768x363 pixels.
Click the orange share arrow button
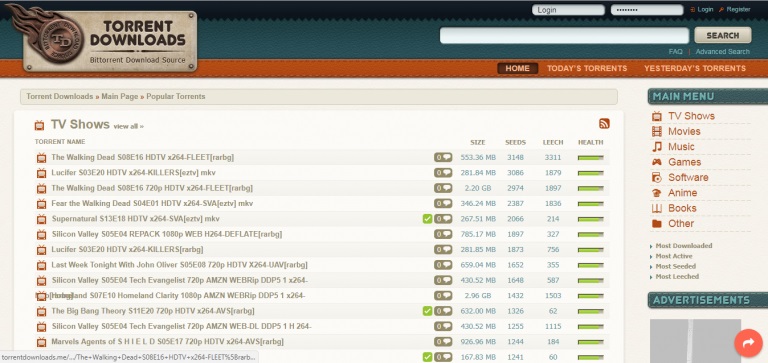pyautogui.click(x=748, y=343)
